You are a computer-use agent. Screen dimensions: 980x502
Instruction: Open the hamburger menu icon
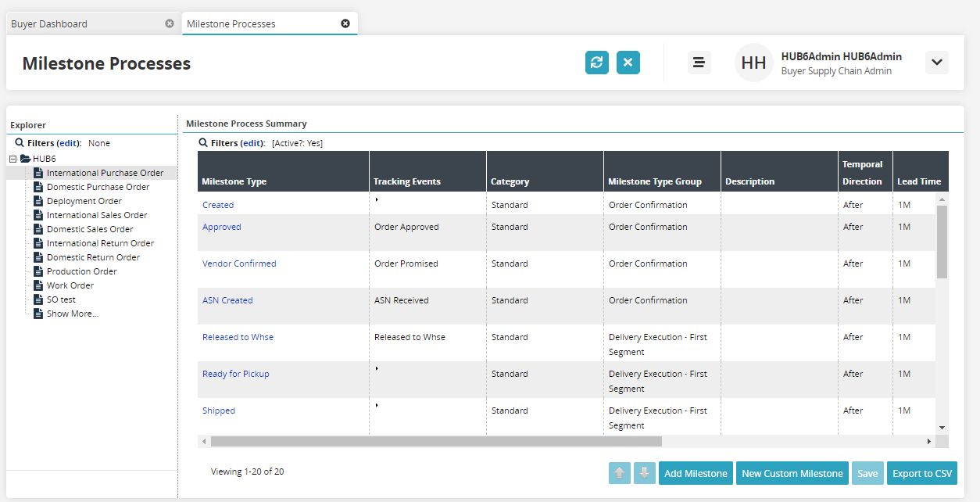click(699, 63)
